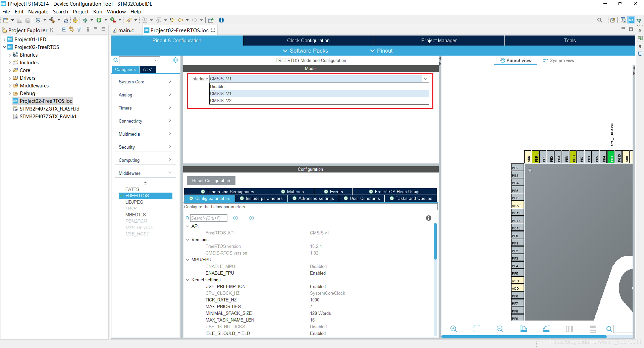Open the FreeRTOS Heap Usage tab

tap(395, 192)
